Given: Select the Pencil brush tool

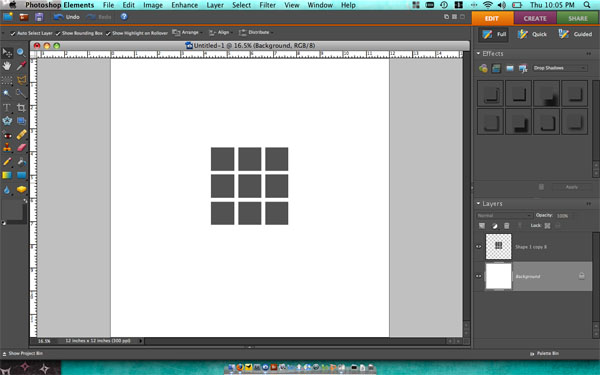Looking at the screenshot, I should [x=7, y=162].
